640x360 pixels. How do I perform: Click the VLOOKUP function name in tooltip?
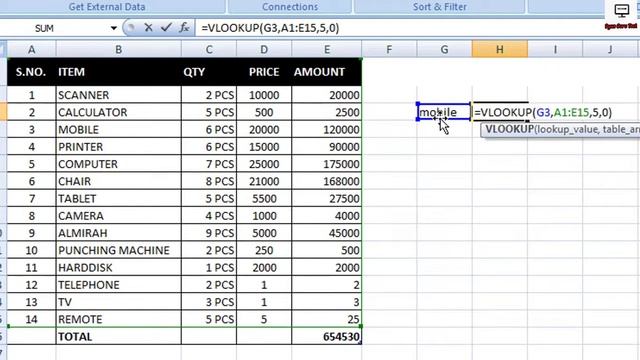pos(509,129)
